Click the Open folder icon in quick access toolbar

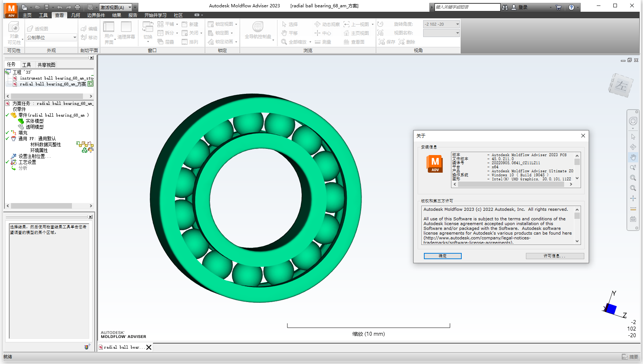click(37, 7)
